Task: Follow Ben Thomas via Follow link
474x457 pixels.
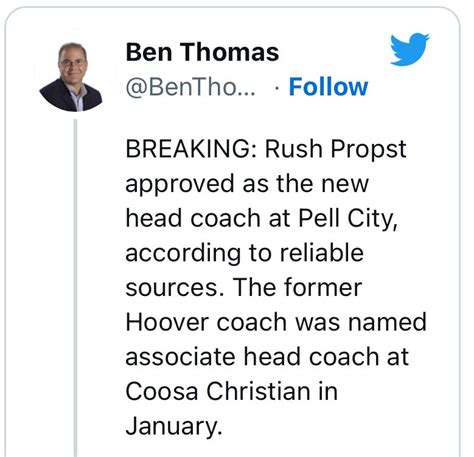Action: coord(328,87)
